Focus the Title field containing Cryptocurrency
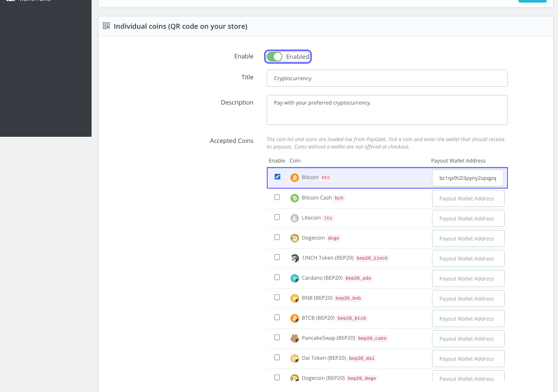The image size is (558, 392). click(387, 78)
